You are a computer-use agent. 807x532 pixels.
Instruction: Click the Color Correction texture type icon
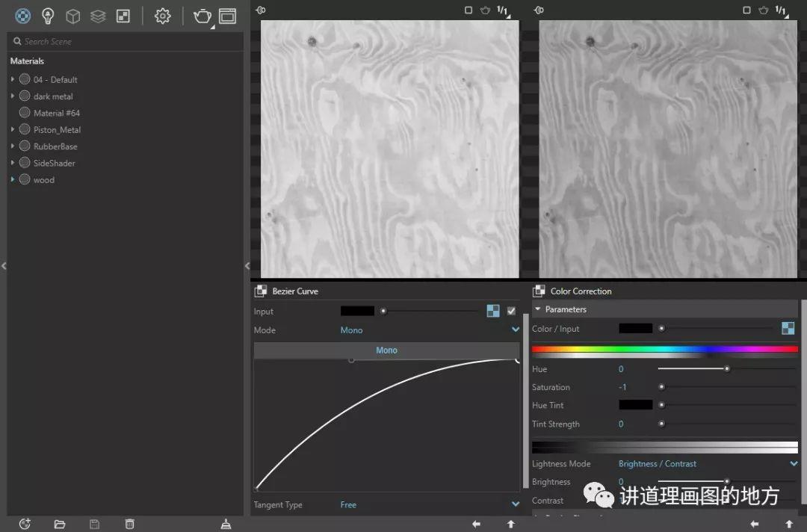coord(539,291)
